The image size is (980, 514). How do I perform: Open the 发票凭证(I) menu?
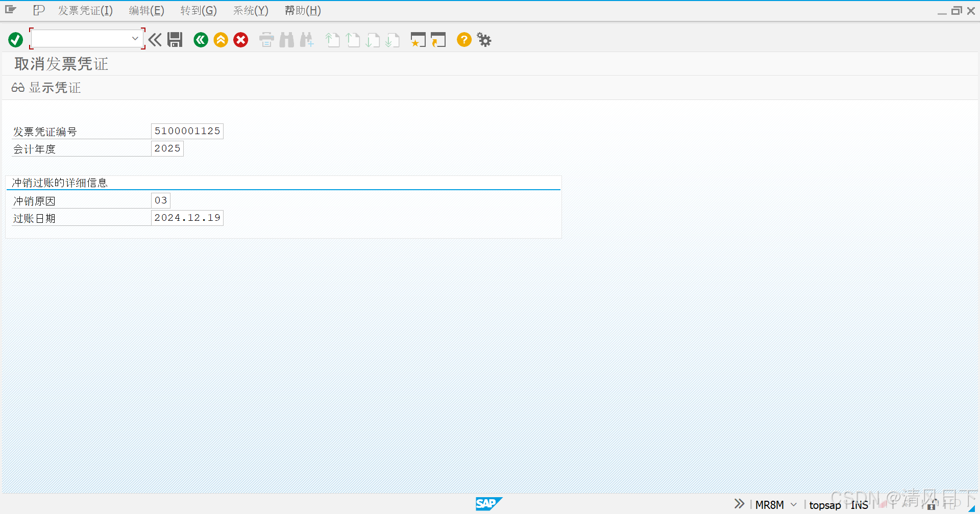(x=85, y=10)
